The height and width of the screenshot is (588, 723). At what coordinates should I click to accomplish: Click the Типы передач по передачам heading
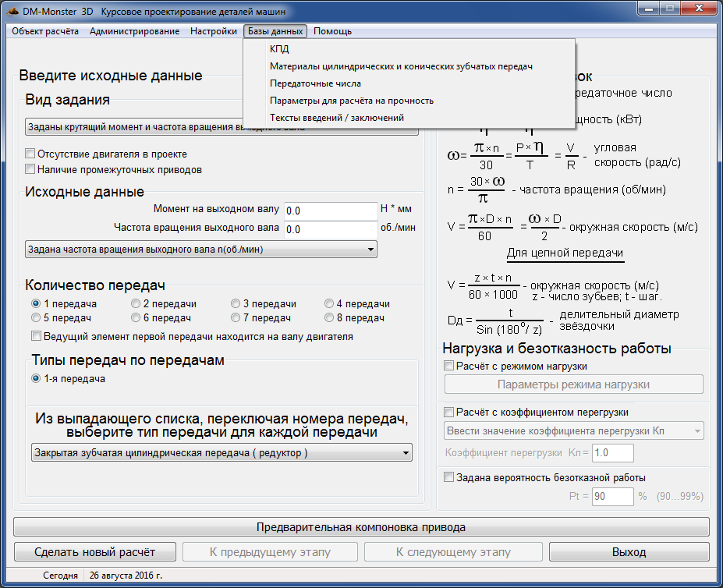click(x=128, y=360)
